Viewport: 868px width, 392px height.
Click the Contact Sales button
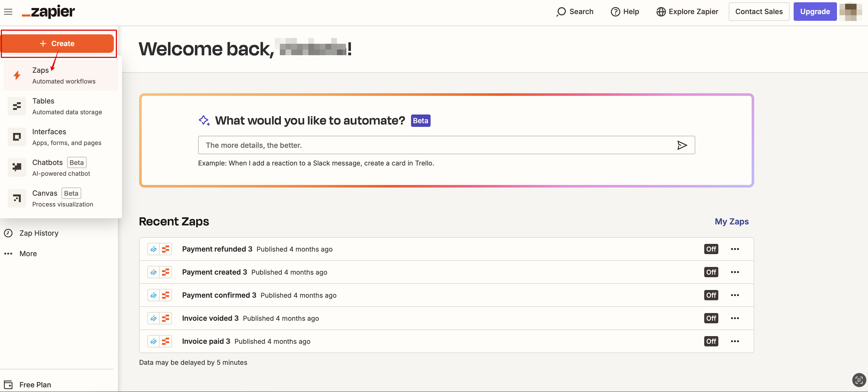coord(759,12)
